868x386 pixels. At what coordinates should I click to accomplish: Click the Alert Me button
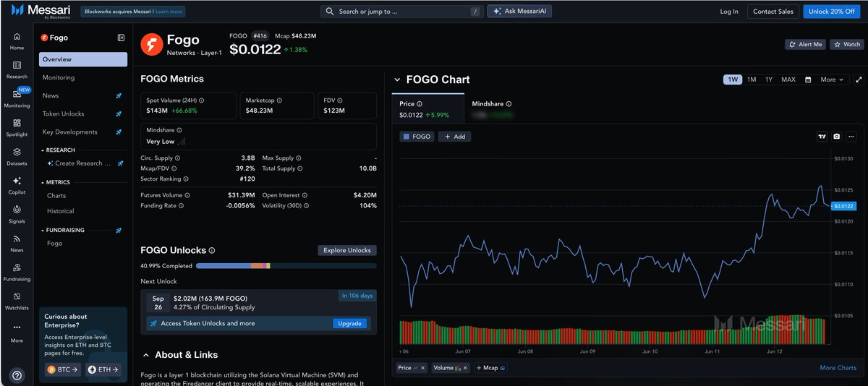point(805,44)
